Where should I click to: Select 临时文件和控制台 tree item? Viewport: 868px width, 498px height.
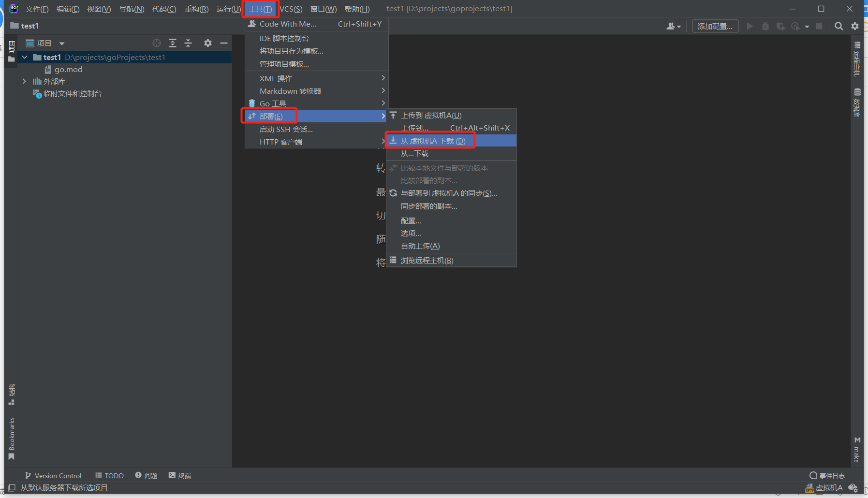click(x=67, y=93)
